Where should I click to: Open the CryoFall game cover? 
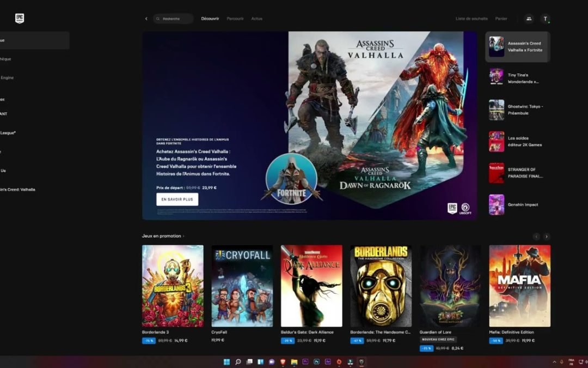pyautogui.click(x=242, y=286)
